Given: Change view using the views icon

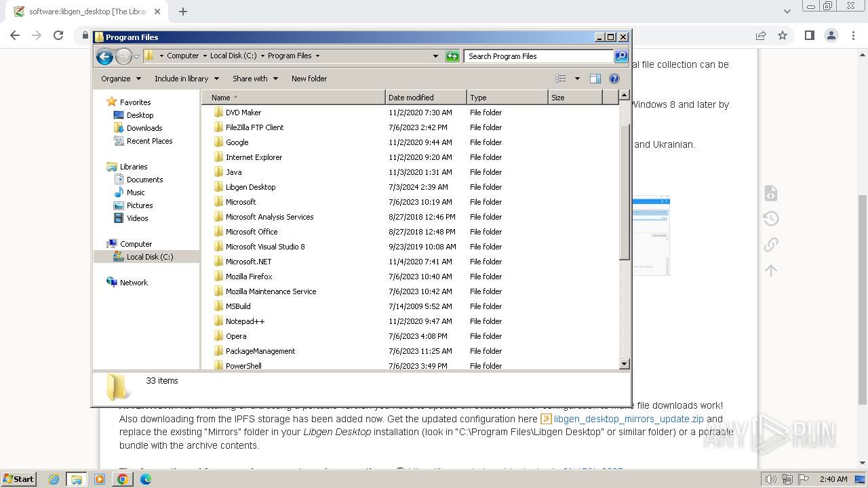Looking at the screenshot, I should [x=560, y=79].
